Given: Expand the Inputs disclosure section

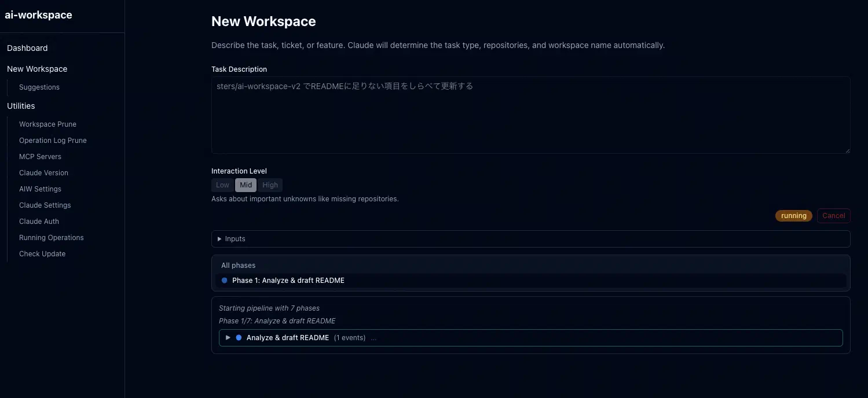Looking at the screenshot, I should 232,239.
